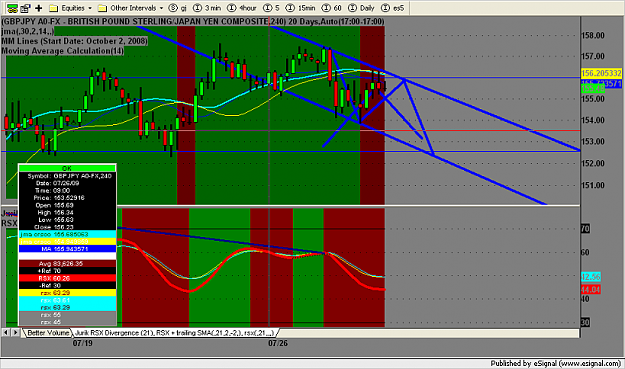This screenshot has height=369, width=625.
Task: Click the Avg 83,626.35 row
Action: (x=67, y=263)
